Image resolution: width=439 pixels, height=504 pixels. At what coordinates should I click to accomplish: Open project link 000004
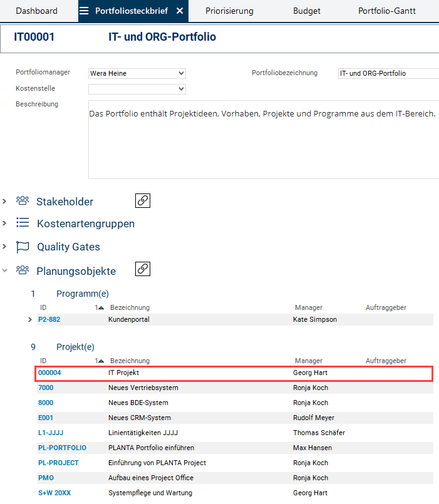pos(49,373)
